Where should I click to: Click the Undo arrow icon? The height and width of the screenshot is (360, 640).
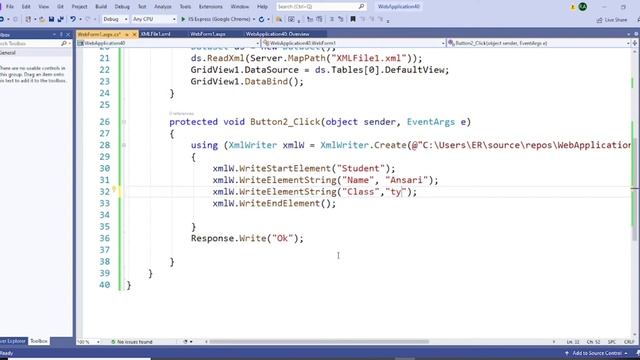(x=73, y=19)
